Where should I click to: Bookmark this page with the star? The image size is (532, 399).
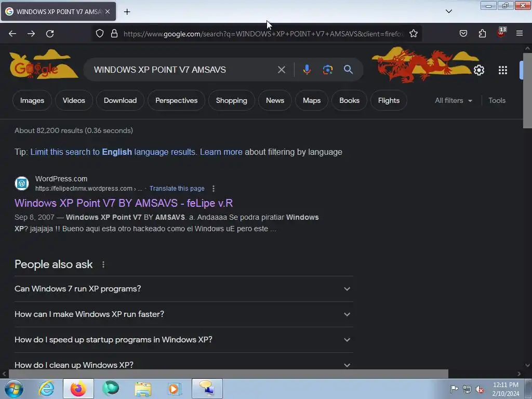click(x=413, y=34)
